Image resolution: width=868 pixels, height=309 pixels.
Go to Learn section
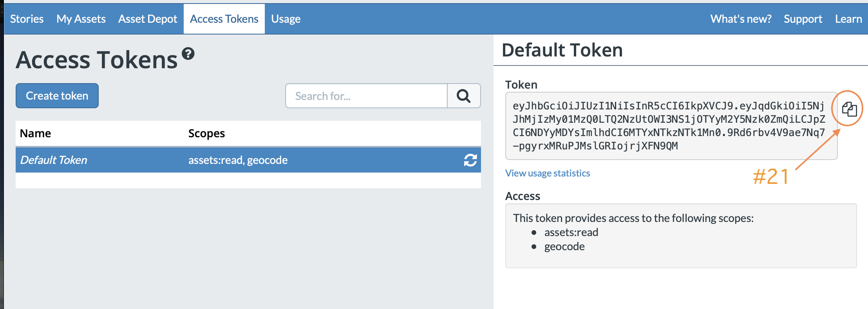[848, 19]
